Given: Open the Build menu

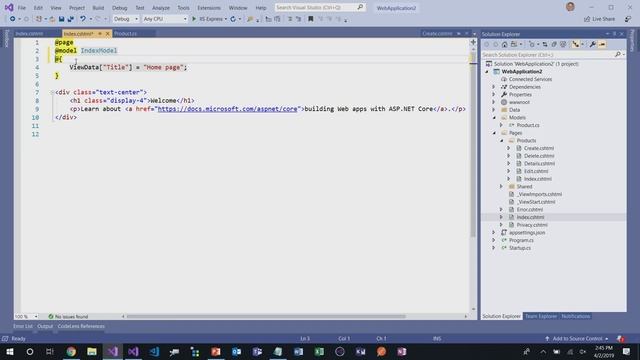Looking at the screenshot, I should click(x=98, y=8).
